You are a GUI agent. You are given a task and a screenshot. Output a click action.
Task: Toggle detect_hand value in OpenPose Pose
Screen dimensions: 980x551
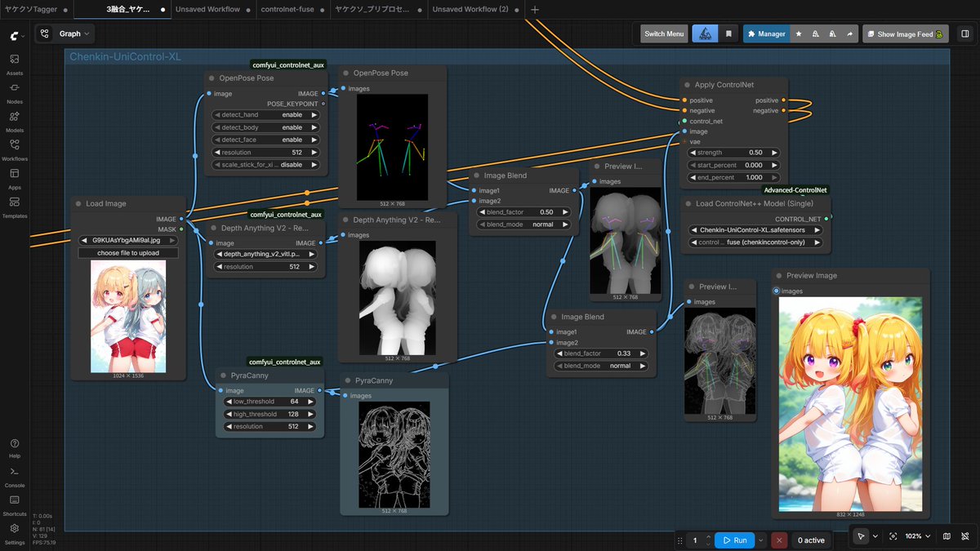(x=265, y=115)
